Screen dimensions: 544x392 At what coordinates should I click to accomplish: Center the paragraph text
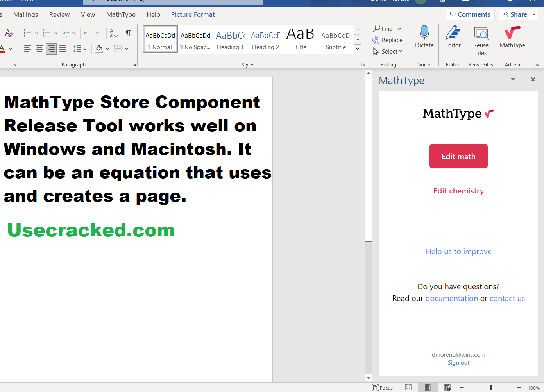tap(39, 49)
